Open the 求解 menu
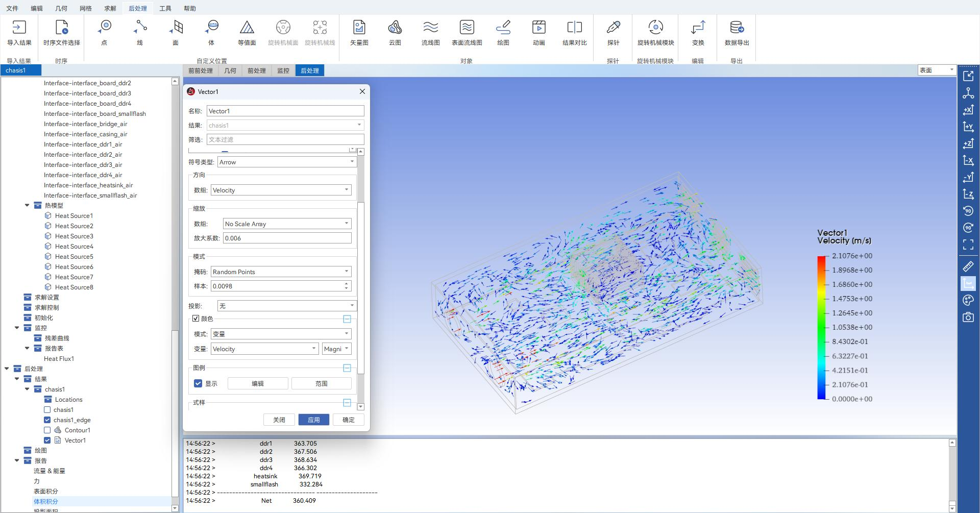The height and width of the screenshot is (513, 980). (x=110, y=8)
